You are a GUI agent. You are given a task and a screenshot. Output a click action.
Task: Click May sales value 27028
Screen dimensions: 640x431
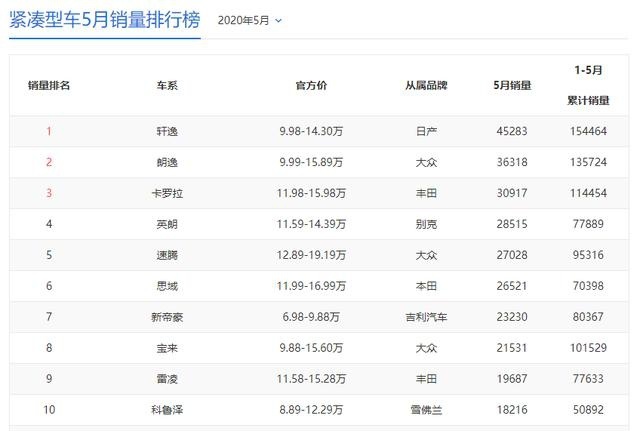[512, 255]
